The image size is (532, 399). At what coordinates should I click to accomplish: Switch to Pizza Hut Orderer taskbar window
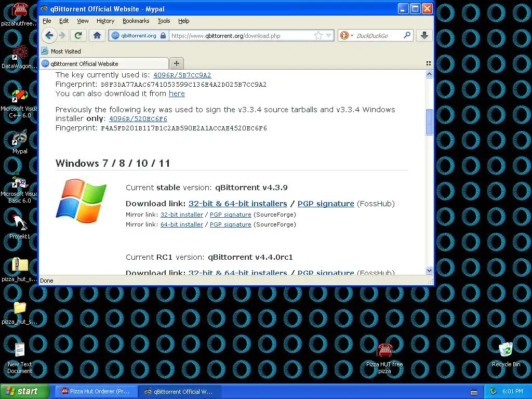[96, 391]
